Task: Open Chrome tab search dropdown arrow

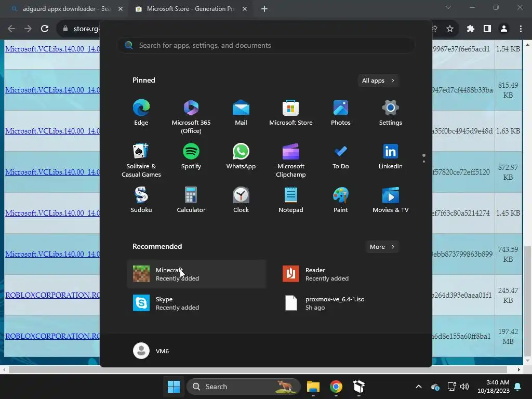Action: click(x=448, y=7)
